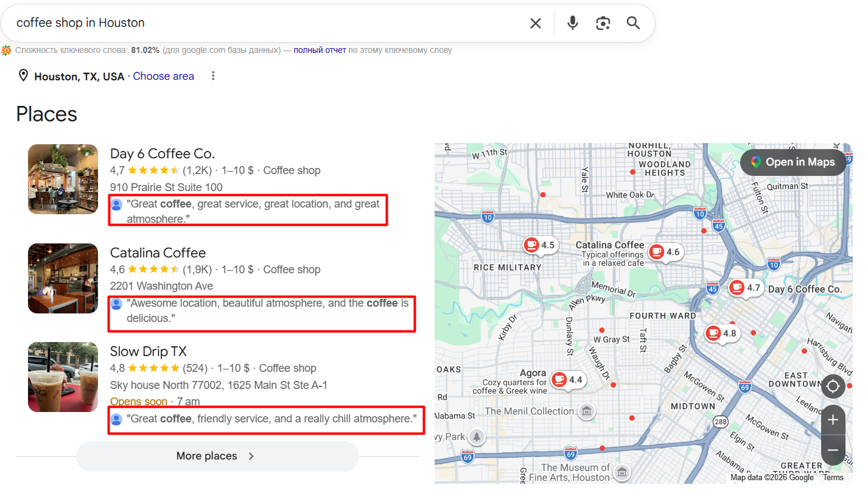Click the reviewer avatar under Slow Drip TX
Screen dimensions: 868x496
116,419
